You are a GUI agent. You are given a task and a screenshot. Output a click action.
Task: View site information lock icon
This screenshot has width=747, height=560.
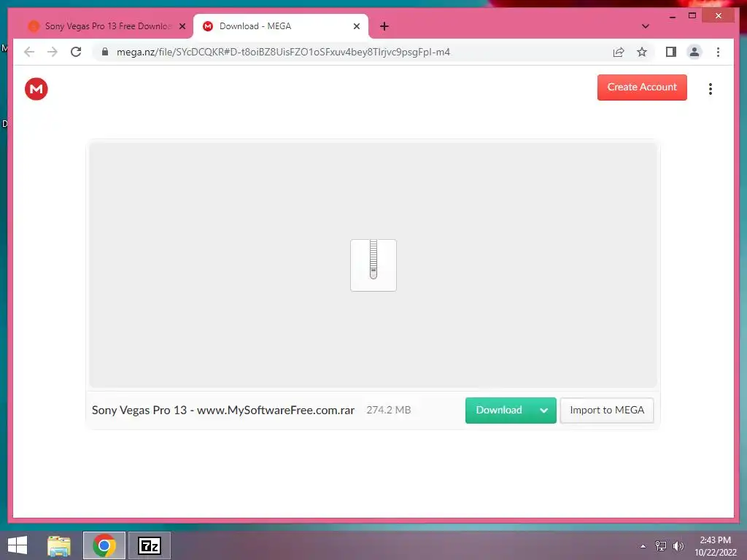tap(105, 52)
